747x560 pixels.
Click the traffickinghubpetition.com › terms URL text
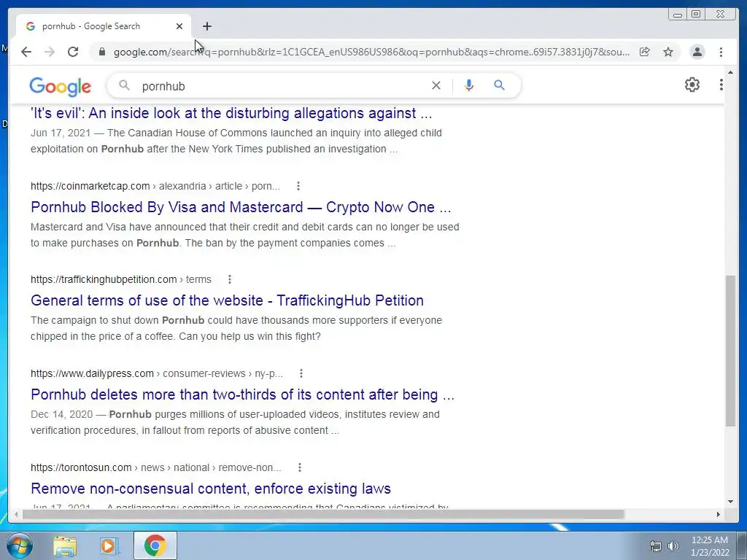[121, 279]
